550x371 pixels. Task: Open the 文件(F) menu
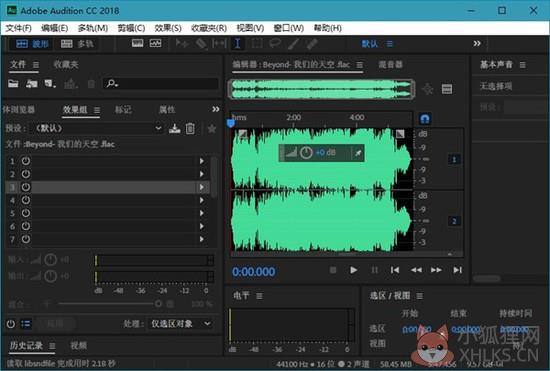point(18,28)
